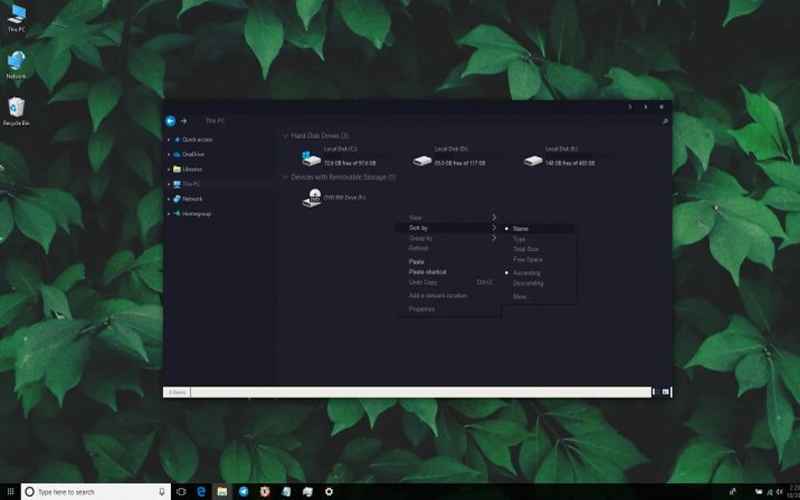Click Paste in the context menu
The image size is (800, 500).
tap(449, 262)
